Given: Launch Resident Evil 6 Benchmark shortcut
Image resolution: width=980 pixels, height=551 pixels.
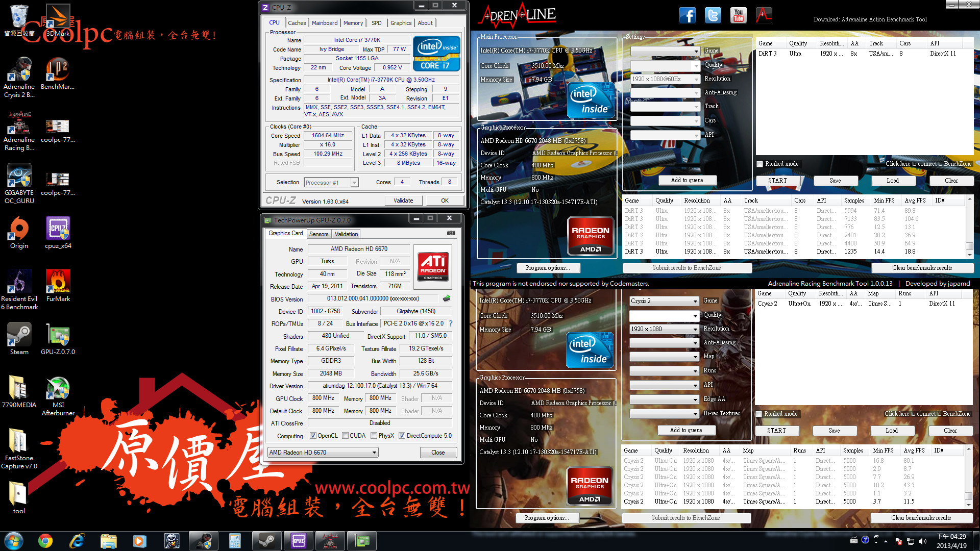Looking at the screenshot, I should [x=19, y=290].
